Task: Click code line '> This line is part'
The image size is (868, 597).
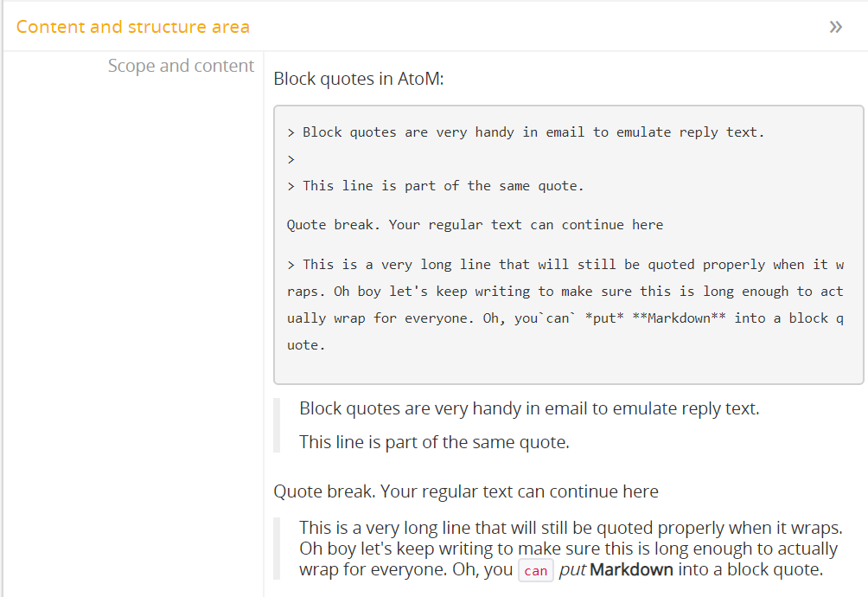Action: coord(436,186)
